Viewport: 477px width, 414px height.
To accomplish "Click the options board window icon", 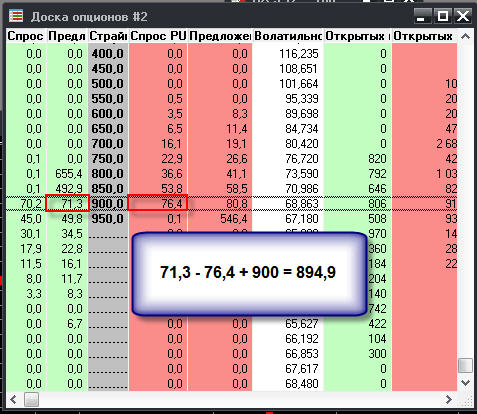I will click(x=16, y=16).
